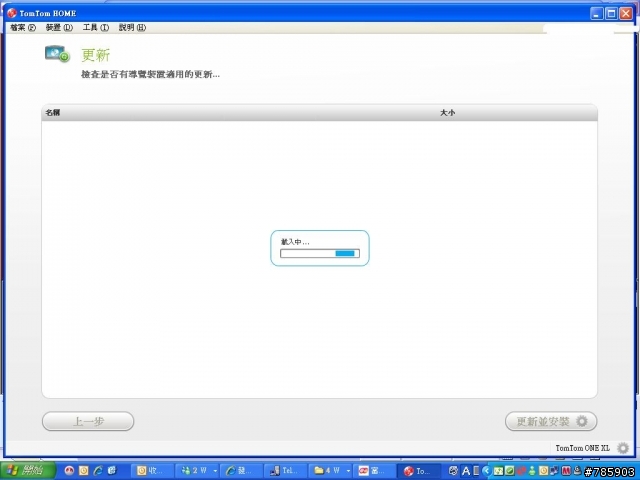
Task: Switch to the 收... Outlook taskbar window
Action: pyautogui.click(x=153, y=471)
